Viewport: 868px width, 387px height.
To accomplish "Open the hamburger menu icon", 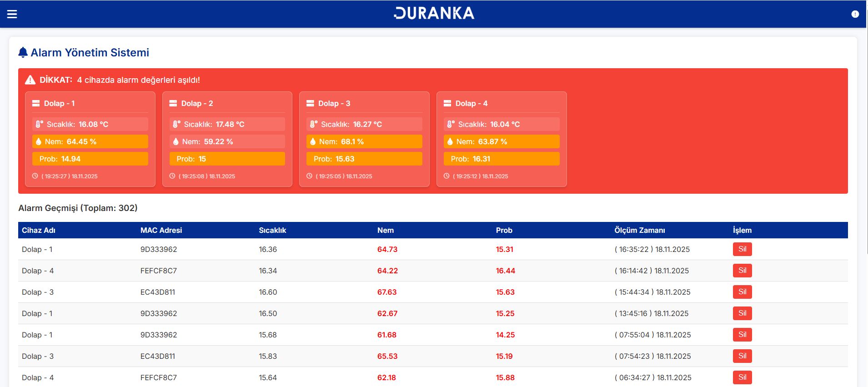I will coord(12,14).
